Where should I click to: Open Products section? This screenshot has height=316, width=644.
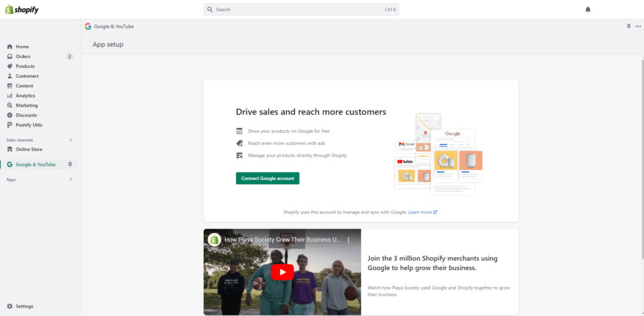[x=25, y=66]
